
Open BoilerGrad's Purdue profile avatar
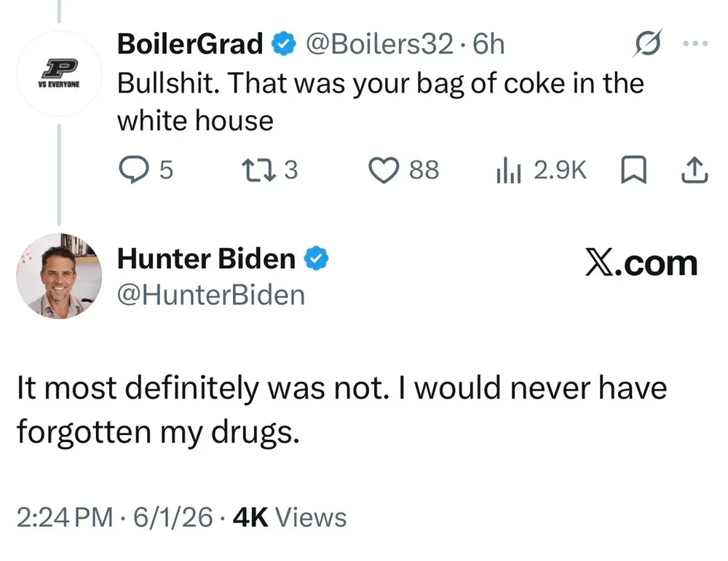[59, 74]
